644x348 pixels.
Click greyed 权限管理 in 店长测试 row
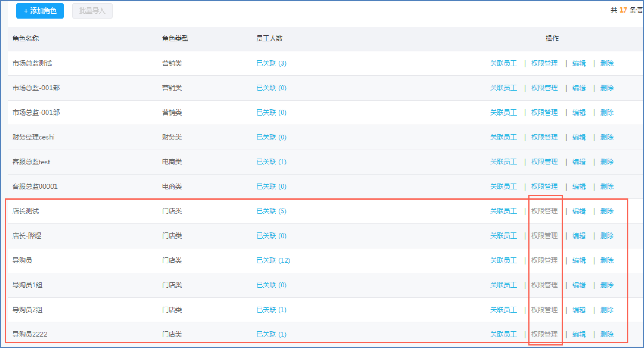click(544, 212)
